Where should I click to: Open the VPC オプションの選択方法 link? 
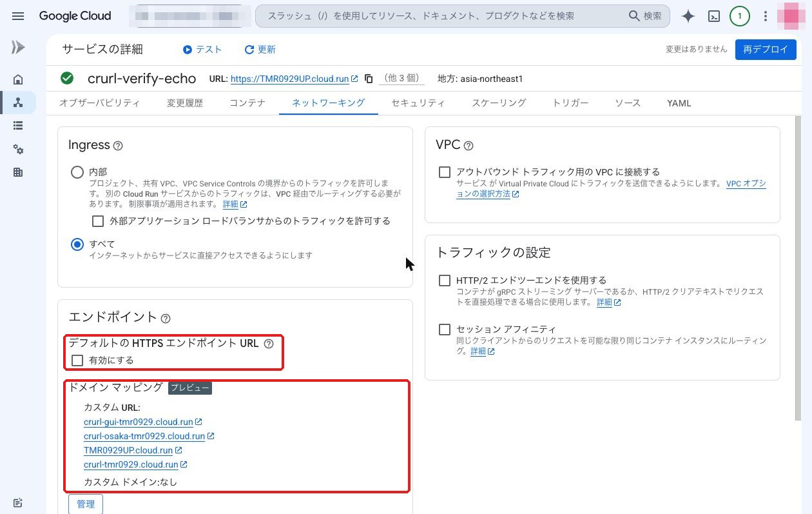pyautogui.click(x=611, y=188)
